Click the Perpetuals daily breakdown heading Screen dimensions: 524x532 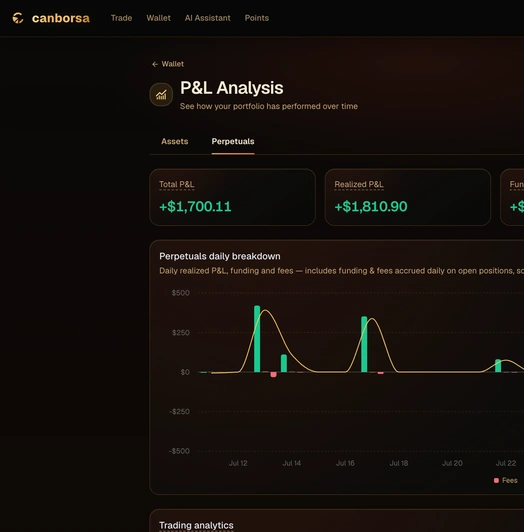coord(220,256)
